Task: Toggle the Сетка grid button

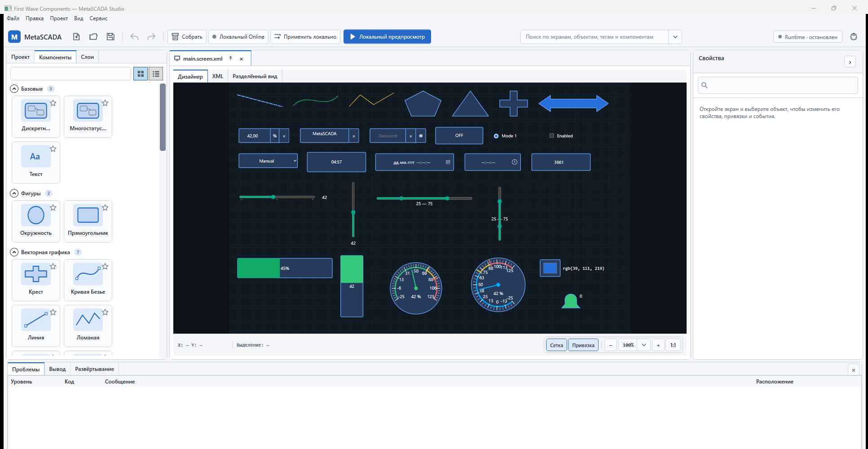Action: click(556, 345)
